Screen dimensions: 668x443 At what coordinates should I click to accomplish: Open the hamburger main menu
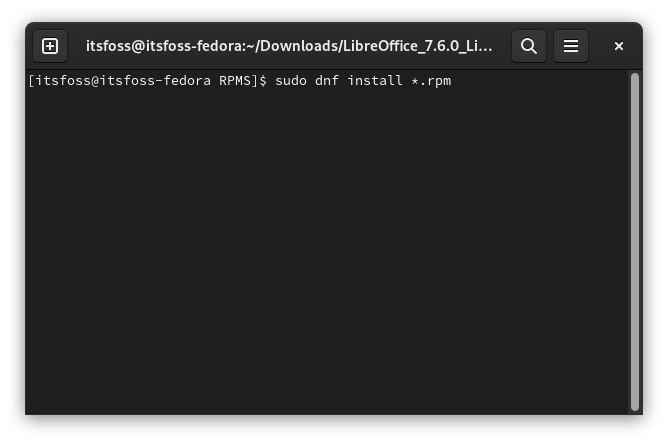click(571, 46)
